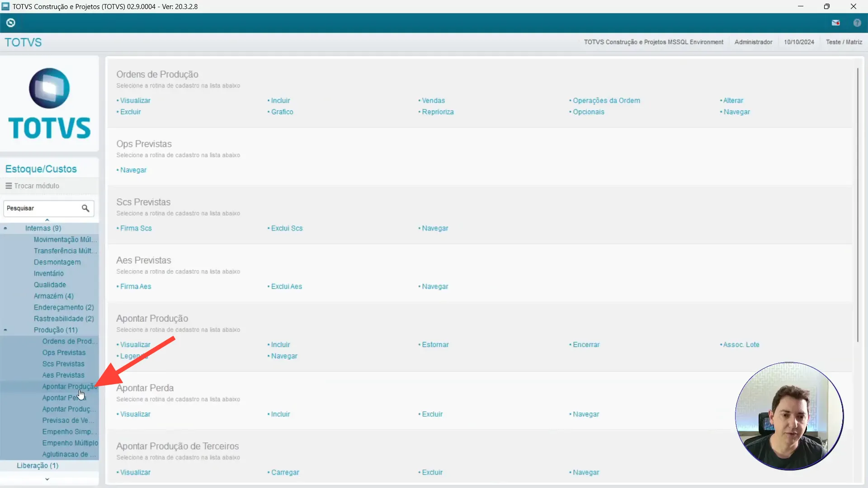Click the 10/10/2024 date label
The image size is (868, 488).
point(799,42)
